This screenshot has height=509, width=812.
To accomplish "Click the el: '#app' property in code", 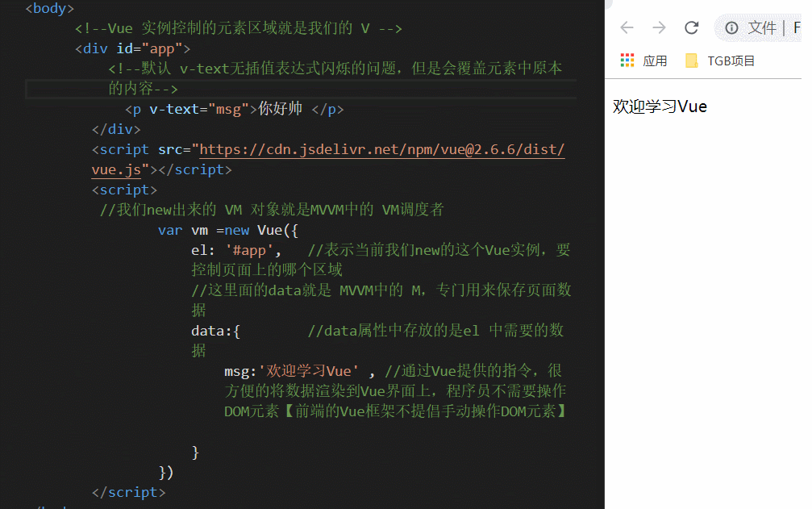I will pos(235,251).
